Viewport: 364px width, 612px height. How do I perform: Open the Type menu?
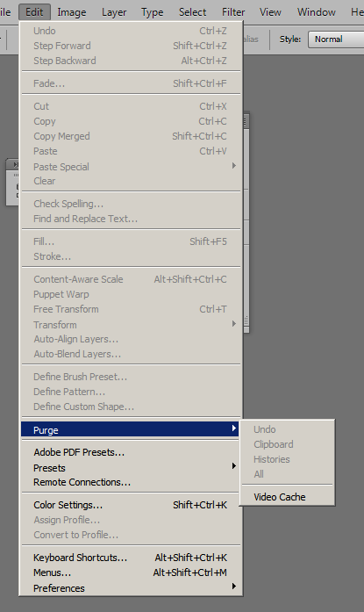click(153, 12)
